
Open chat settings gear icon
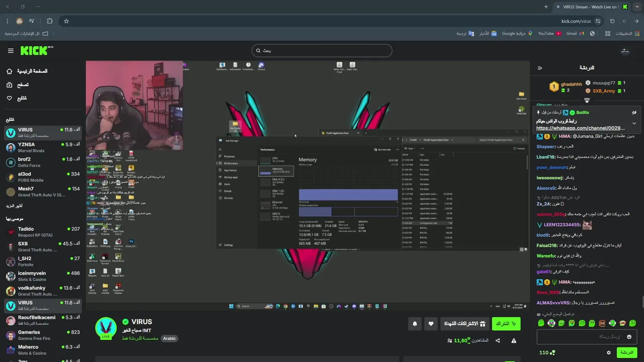(609, 352)
